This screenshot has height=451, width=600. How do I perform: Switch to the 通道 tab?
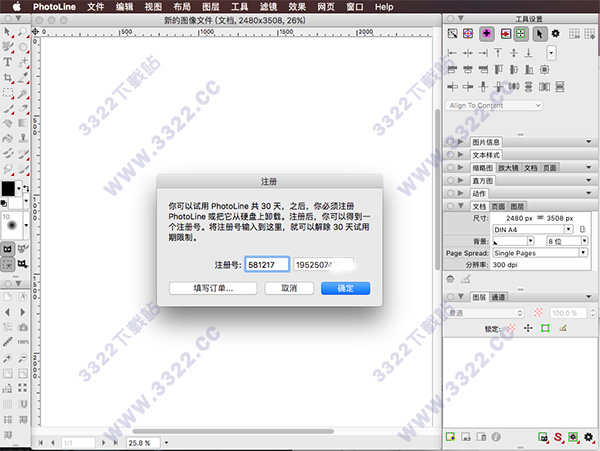(498, 297)
